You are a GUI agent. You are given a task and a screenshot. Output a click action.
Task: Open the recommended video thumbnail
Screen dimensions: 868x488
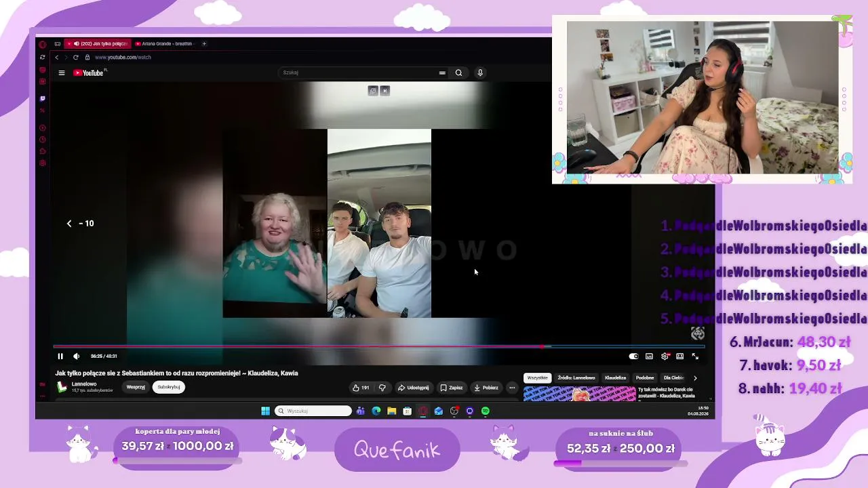click(x=580, y=394)
